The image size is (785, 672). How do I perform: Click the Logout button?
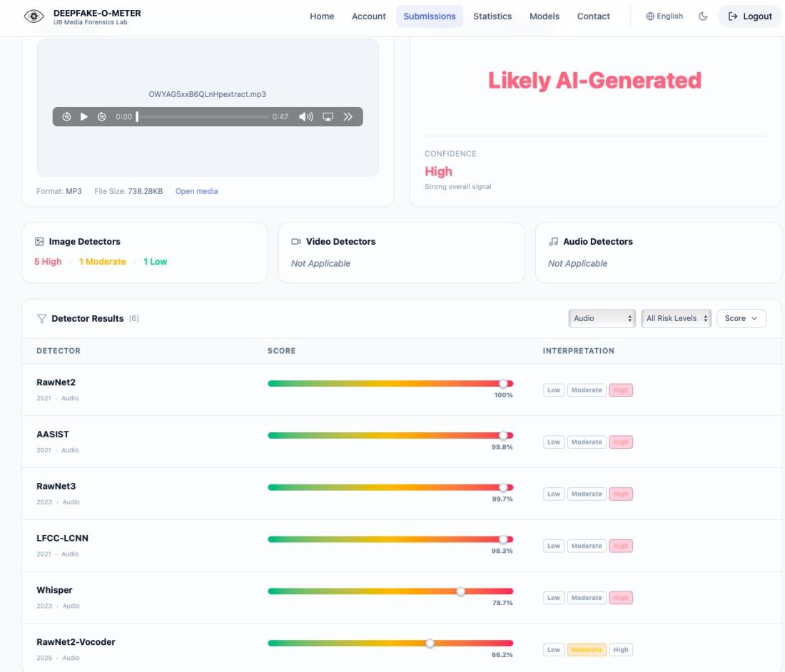(749, 16)
